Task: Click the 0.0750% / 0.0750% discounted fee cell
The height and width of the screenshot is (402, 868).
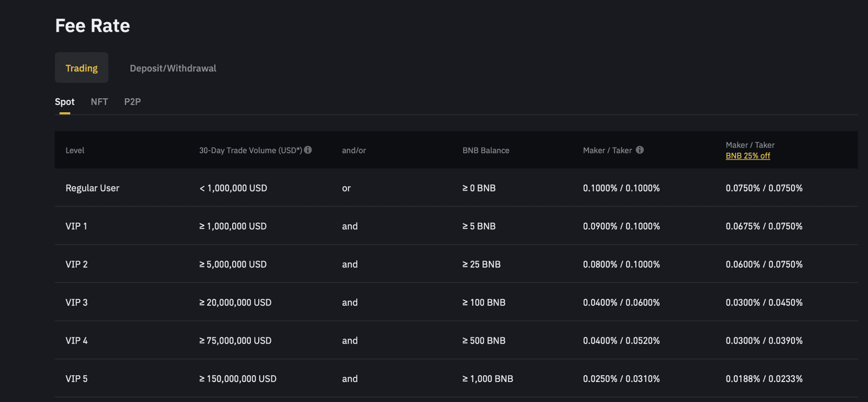Action: (764, 188)
